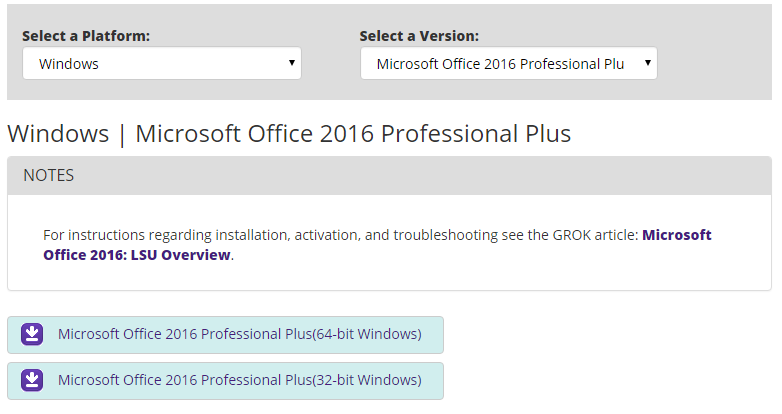
Task: Click the selected version text in the version box
Action: coord(500,64)
